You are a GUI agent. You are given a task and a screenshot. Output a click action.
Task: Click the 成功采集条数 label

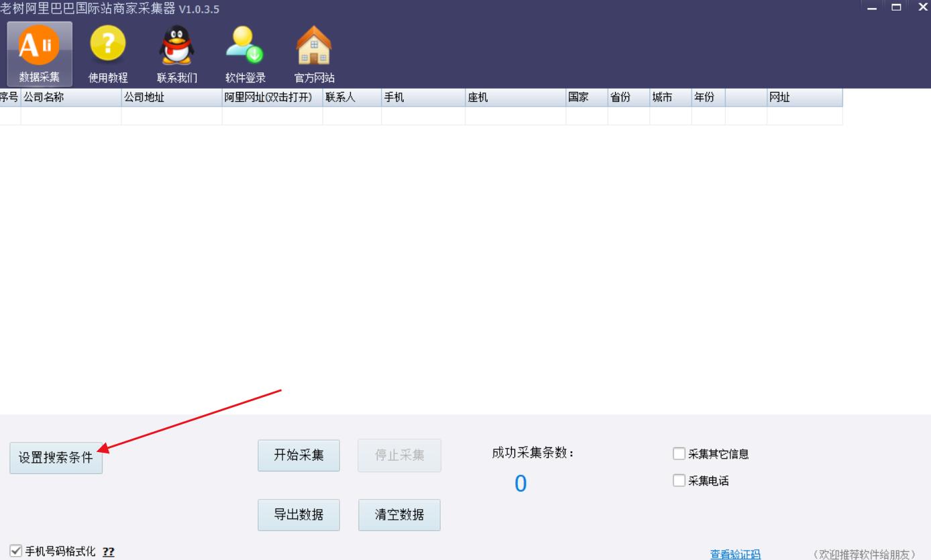(x=533, y=453)
